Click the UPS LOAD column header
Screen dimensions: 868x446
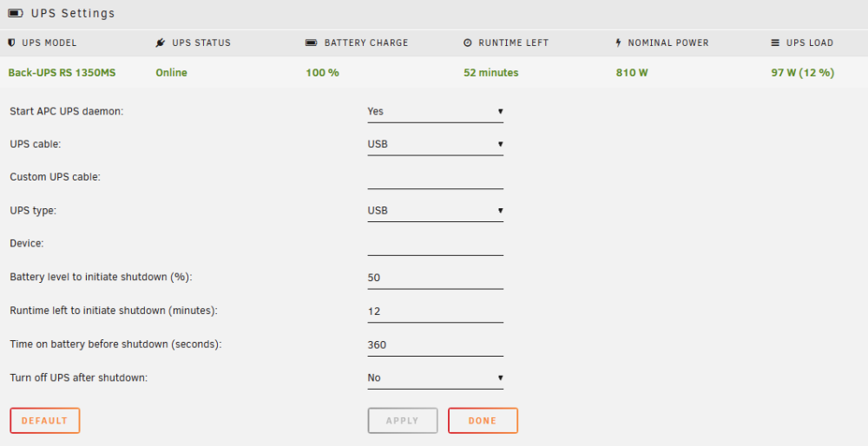(x=810, y=43)
